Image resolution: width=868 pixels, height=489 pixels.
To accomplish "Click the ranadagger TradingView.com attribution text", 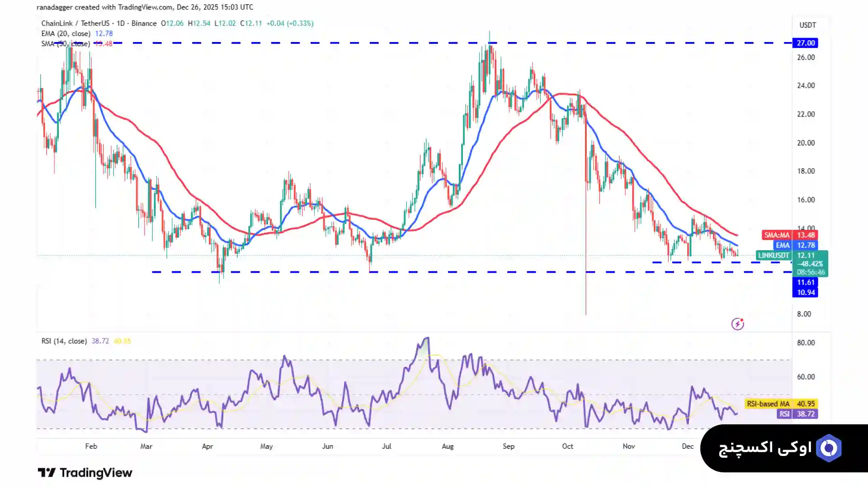I will [x=145, y=7].
